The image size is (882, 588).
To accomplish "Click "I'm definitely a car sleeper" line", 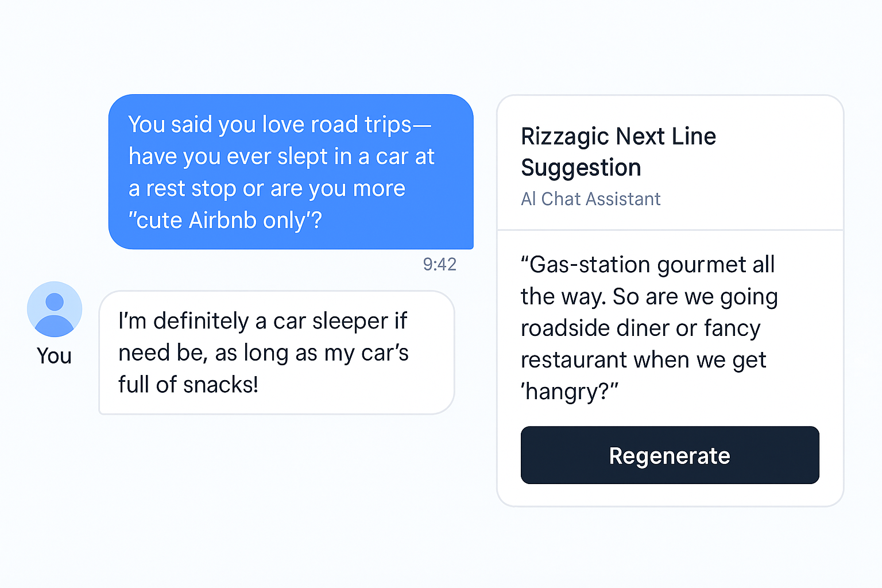I will [x=262, y=321].
